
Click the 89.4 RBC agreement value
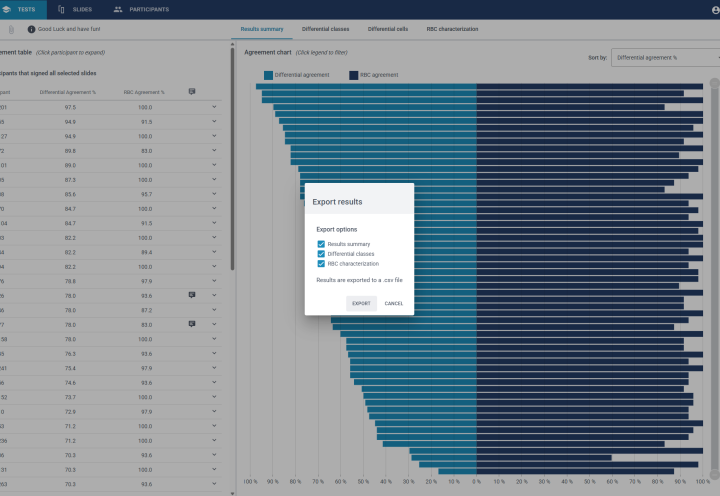pos(146,253)
